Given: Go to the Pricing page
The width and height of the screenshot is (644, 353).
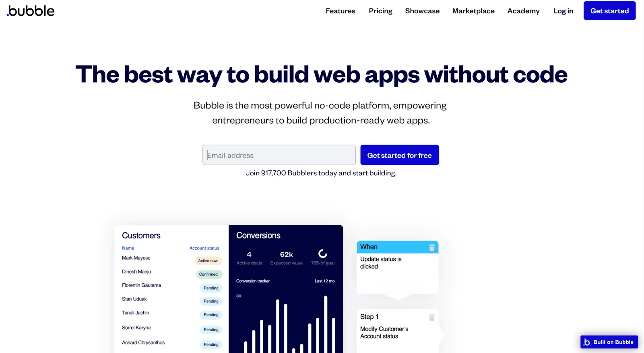Looking at the screenshot, I should (x=380, y=11).
